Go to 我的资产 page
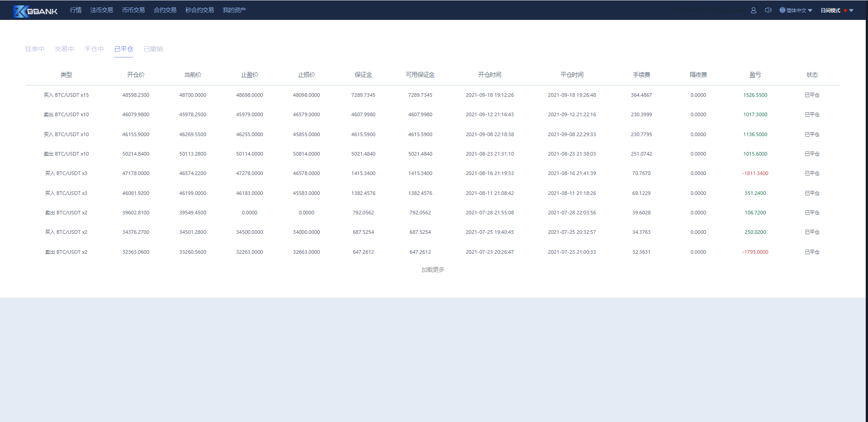The width and height of the screenshot is (868, 422). [234, 10]
